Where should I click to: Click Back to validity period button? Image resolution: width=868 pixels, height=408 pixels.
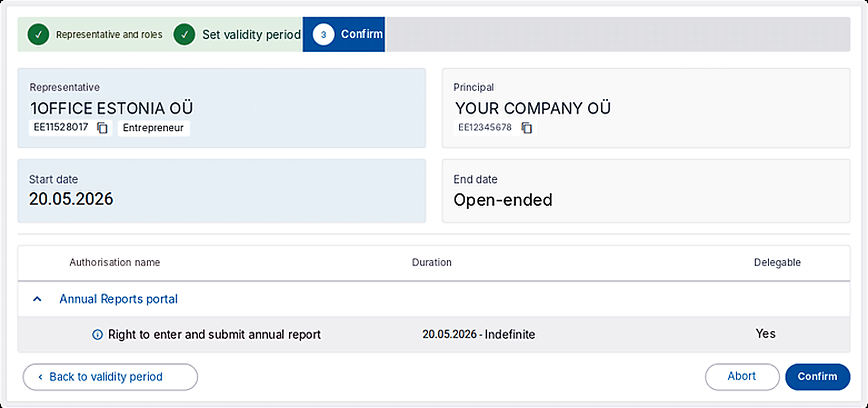(110, 377)
